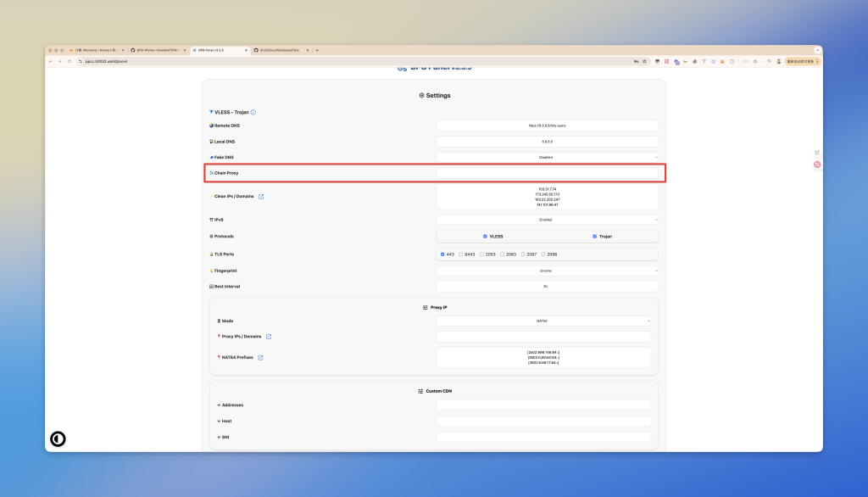
Task: Tick the 2053 TLS port checkbox
Action: coord(482,254)
